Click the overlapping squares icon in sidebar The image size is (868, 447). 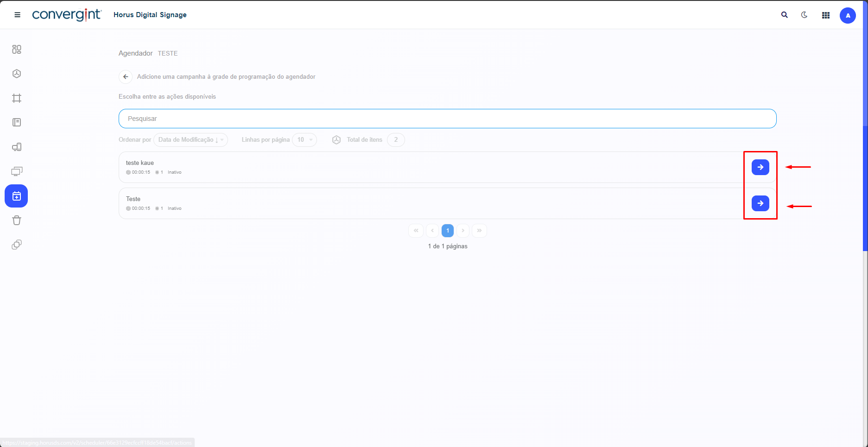pyautogui.click(x=17, y=245)
